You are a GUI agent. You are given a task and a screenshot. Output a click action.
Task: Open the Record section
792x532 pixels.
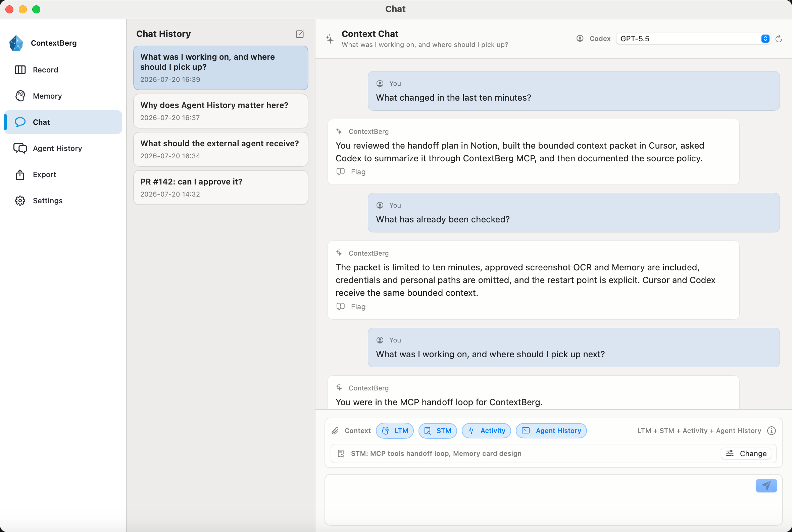(x=63, y=70)
